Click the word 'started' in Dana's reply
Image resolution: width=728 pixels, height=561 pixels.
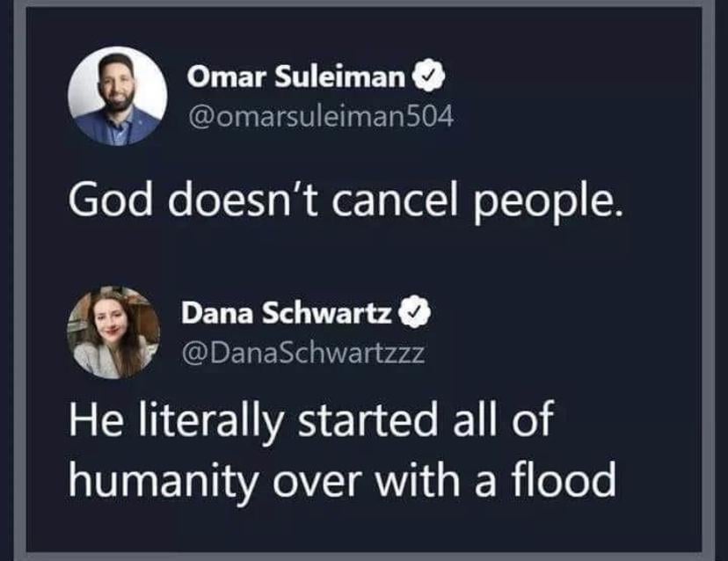pos(367,418)
